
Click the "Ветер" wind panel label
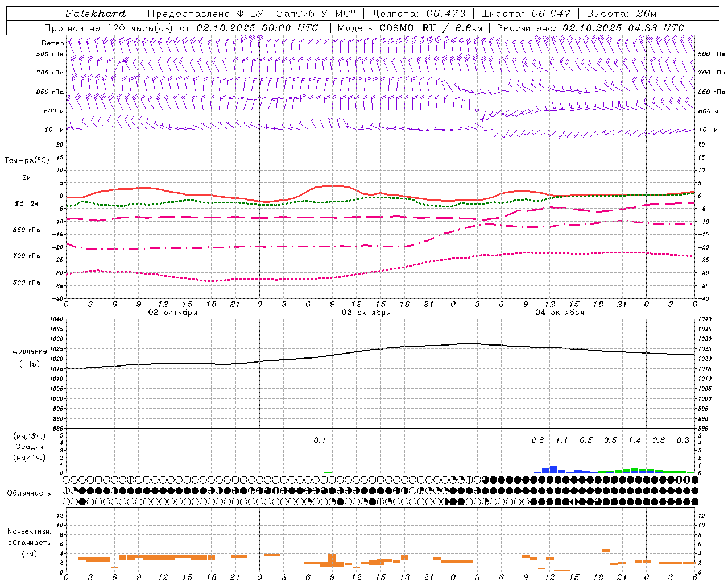(x=52, y=43)
